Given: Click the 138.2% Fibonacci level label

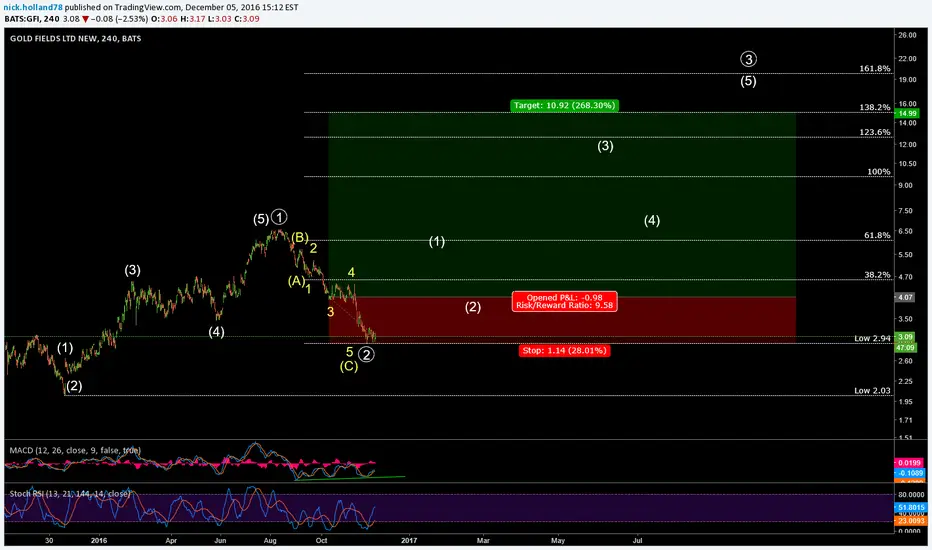Looking at the screenshot, I should 875,107.
